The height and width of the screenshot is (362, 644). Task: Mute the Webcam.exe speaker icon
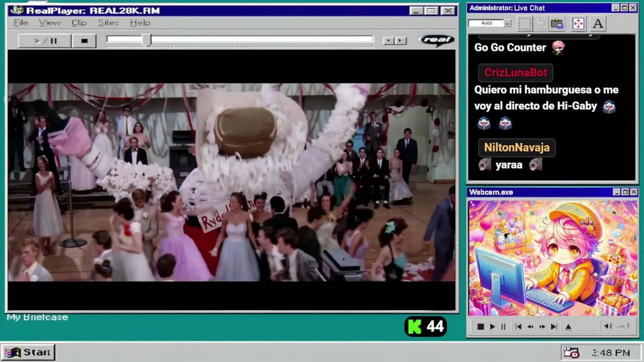coord(608,326)
